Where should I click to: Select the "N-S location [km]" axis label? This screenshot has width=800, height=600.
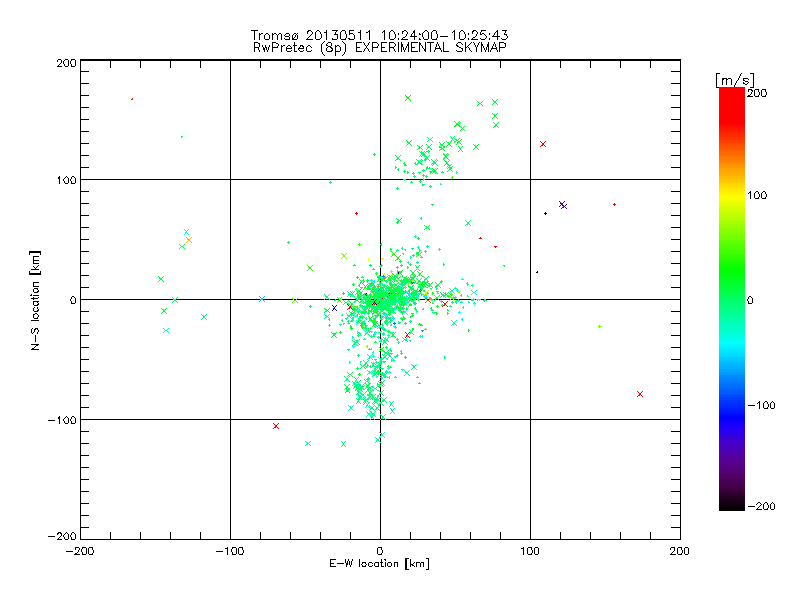point(35,301)
